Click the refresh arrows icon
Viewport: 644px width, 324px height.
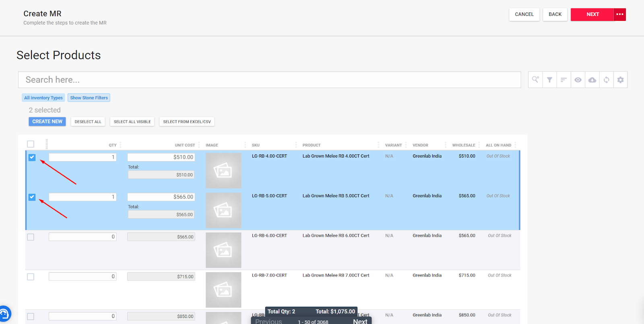(607, 80)
